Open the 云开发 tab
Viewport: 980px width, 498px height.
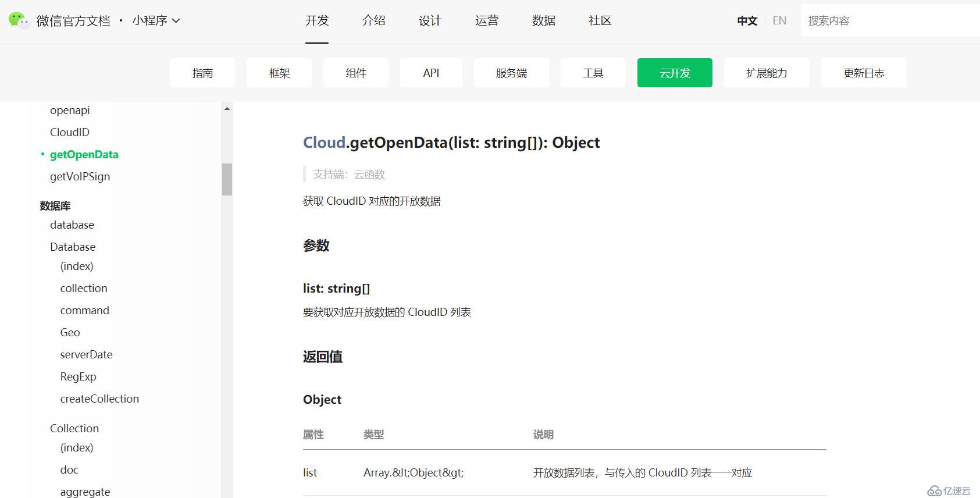(675, 73)
